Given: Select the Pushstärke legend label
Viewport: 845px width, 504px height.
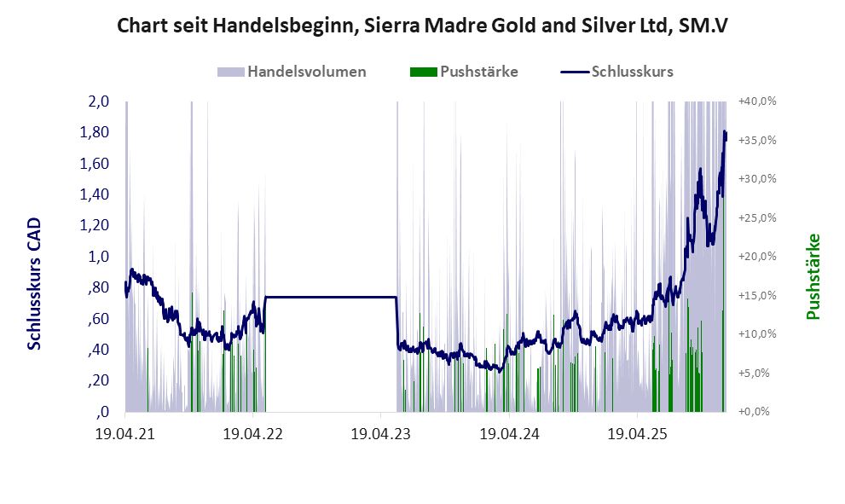Looking at the screenshot, I should pyautogui.click(x=479, y=72).
